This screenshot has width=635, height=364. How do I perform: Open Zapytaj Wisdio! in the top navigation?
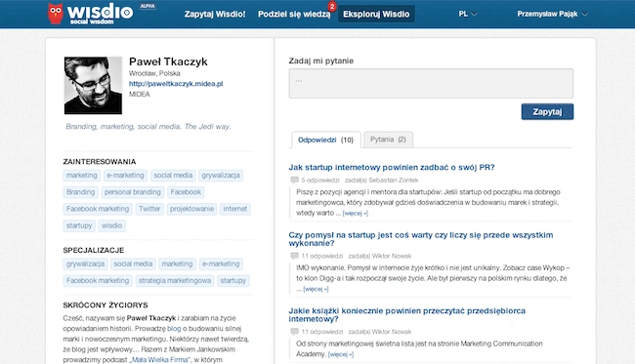(215, 15)
